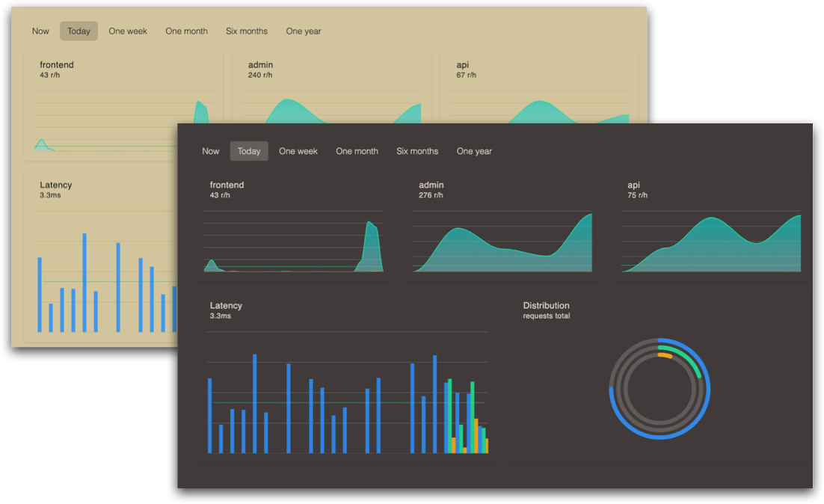Viewport: 824px width, 504px height.
Task: Show One year range in the dark dashboard
Action: click(x=474, y=151)
